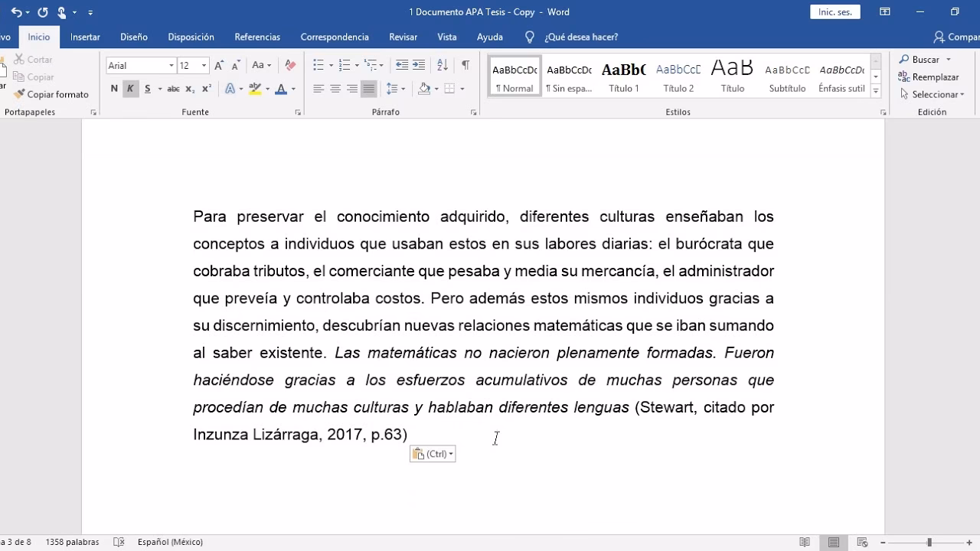The height and width of the screenshot is (551, 980).
Task: Apply text highlight color
Action: (x=255, y=90)
